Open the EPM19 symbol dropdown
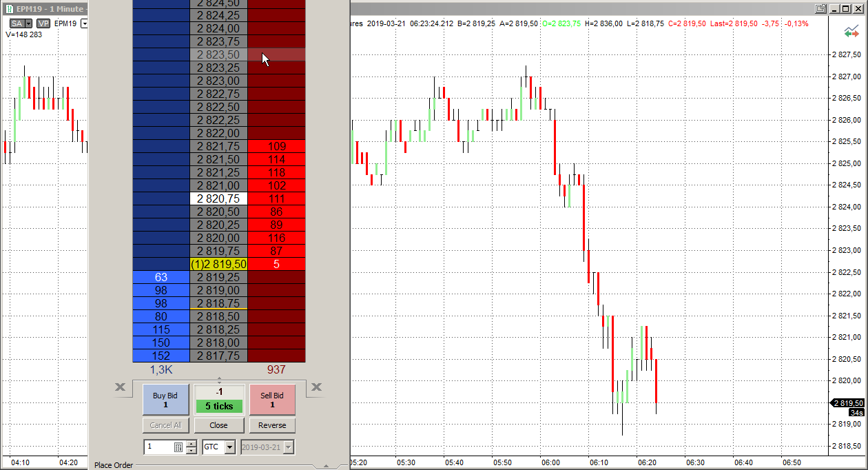The width and height of the screenshot is (868, 470). [84, 23]
